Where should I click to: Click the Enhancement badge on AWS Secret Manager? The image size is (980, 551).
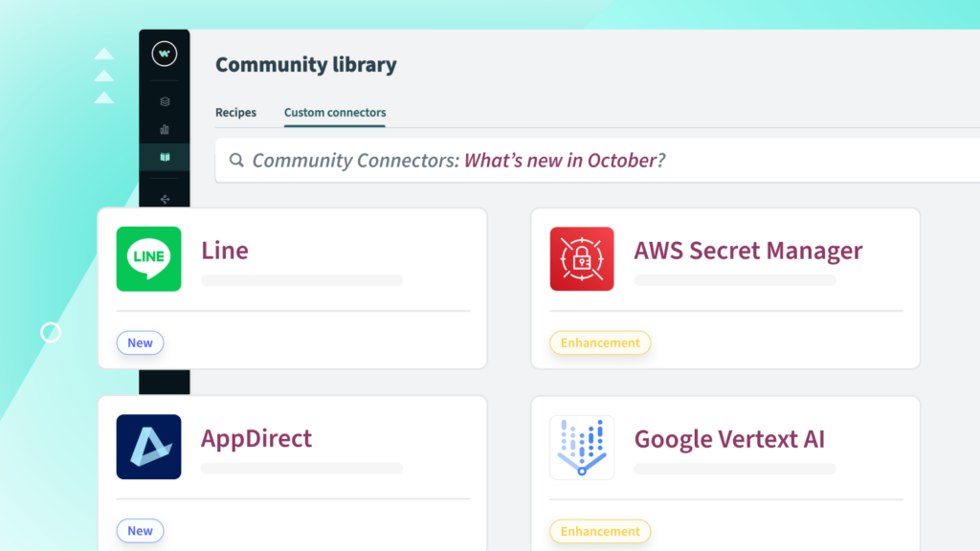point(600,342)
